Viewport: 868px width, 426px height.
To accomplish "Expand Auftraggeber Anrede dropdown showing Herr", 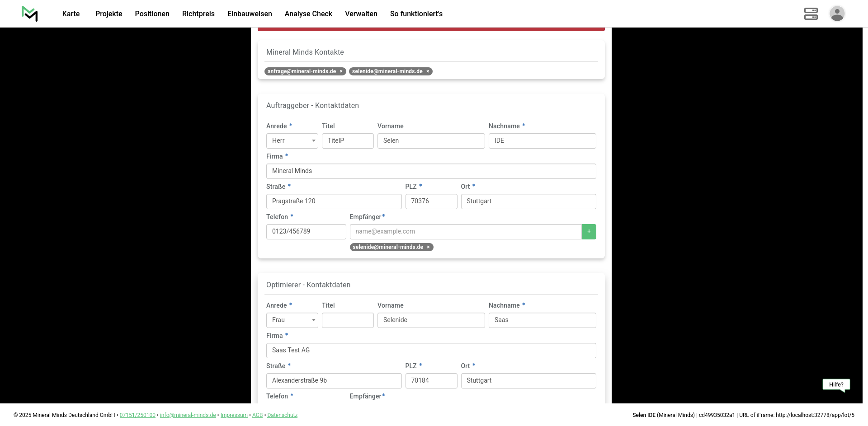I will [292, 141].
